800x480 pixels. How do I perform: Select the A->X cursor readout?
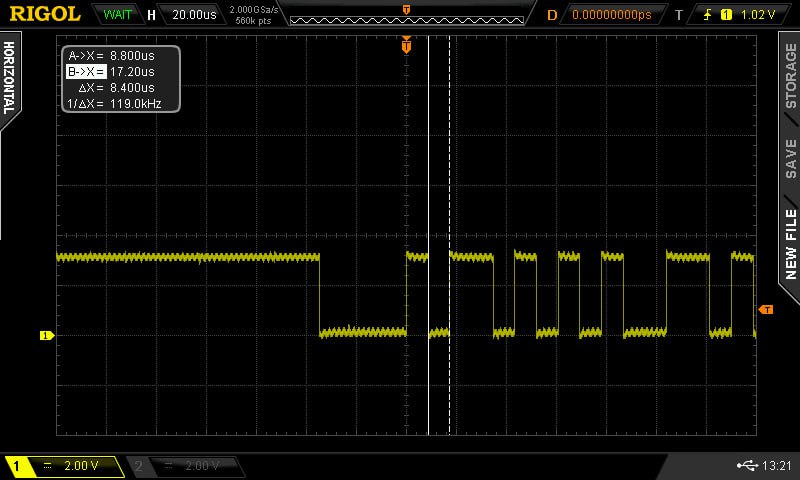(110, 56)
